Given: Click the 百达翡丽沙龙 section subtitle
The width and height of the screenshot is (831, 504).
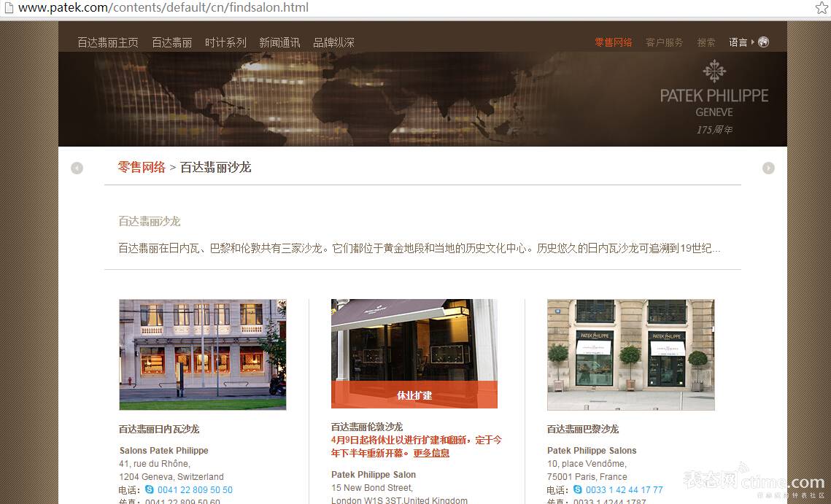Looking at the screenshot, I should [x=150, y=221].
